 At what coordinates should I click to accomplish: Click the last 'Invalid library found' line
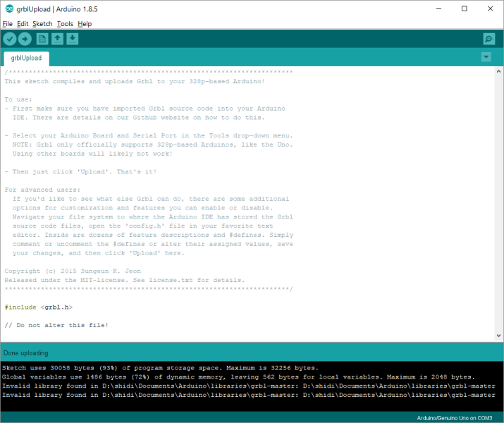point(248,395)
